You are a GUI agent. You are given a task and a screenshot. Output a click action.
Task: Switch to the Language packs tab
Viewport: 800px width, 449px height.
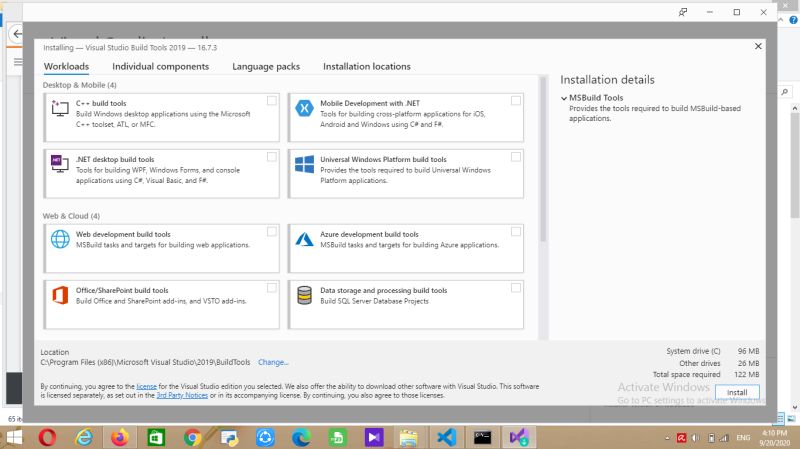point(266,66)
